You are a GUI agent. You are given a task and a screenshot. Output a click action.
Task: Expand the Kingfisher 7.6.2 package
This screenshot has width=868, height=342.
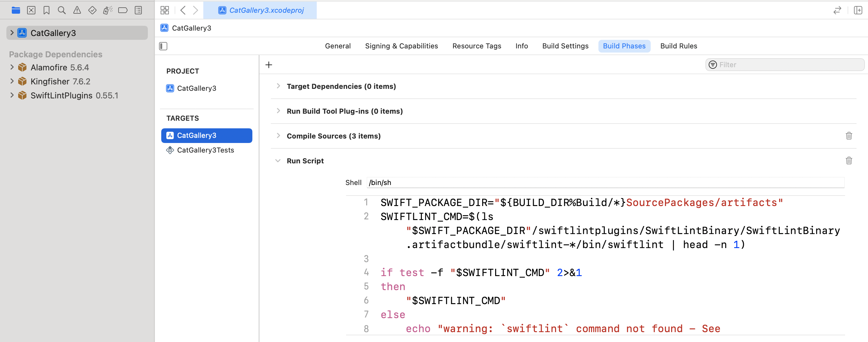pos(12,81)
